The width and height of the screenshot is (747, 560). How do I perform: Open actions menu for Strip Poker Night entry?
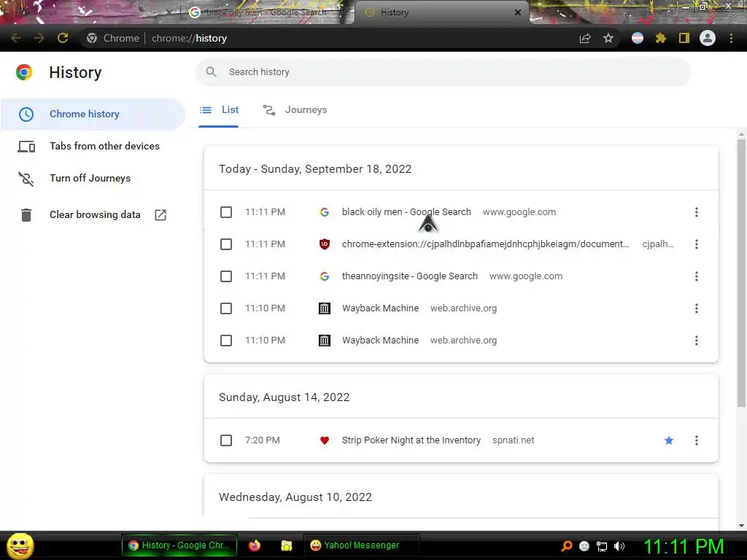coord(697,440)
